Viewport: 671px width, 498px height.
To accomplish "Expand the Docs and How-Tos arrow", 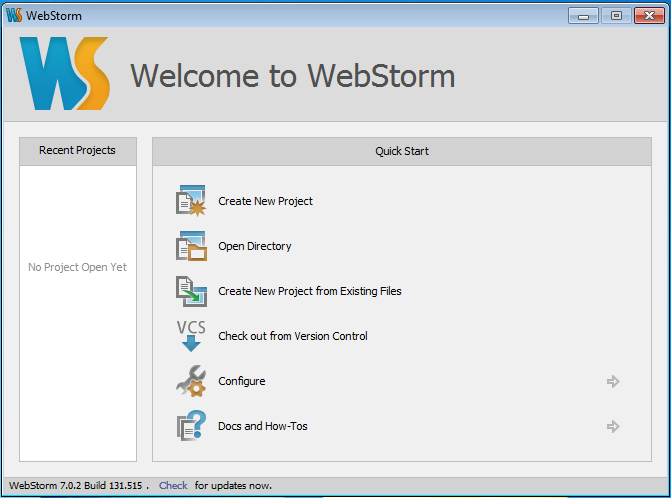I will 613,426.
